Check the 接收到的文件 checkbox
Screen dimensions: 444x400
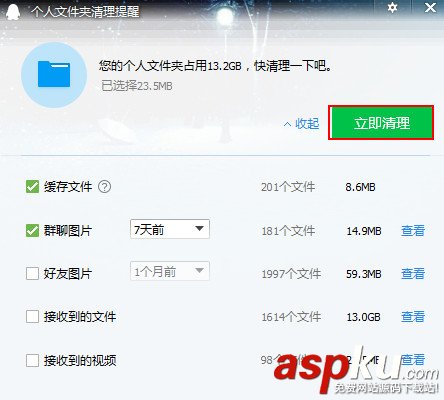coord(32,317)
